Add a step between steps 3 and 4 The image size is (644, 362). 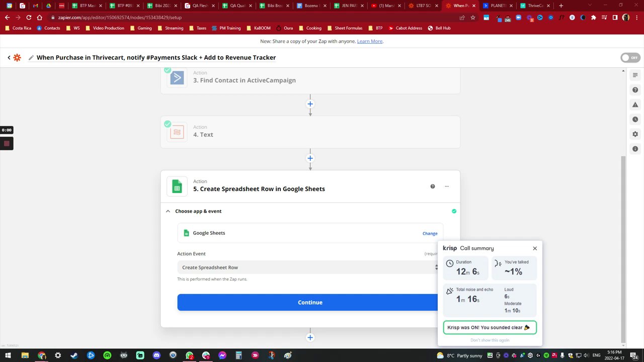coord(310,104)
